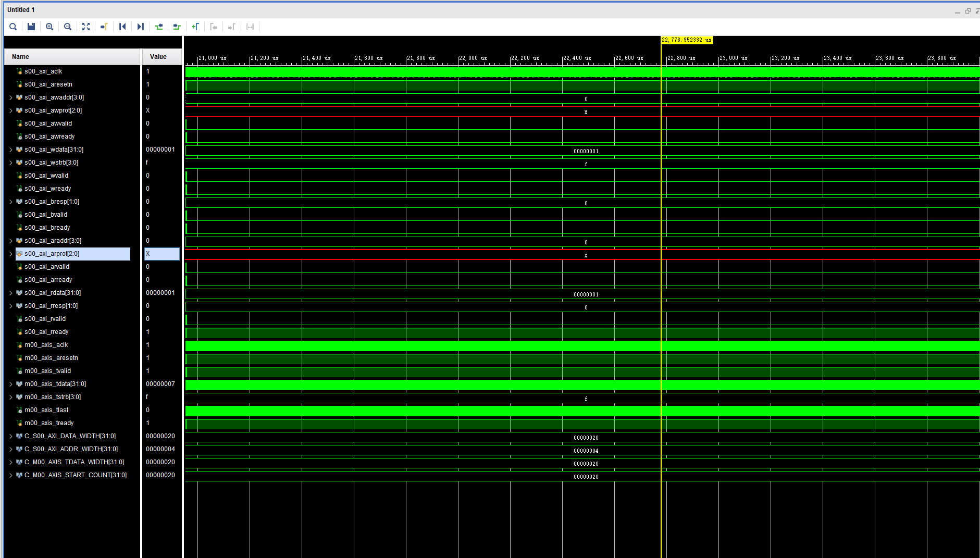Select the m00_axis_tvalid signal

tap(47, 370)
